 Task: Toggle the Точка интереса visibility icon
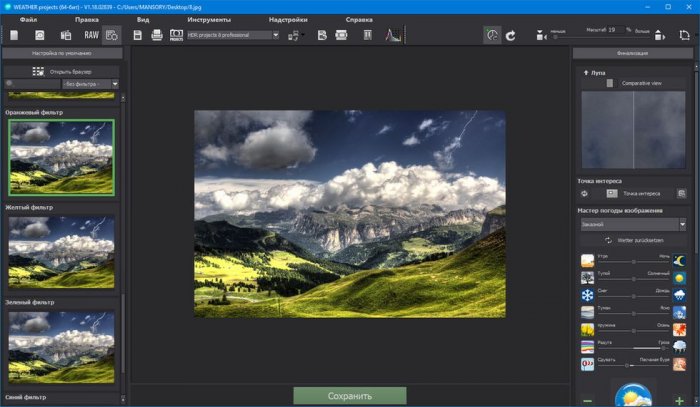(585, 193)
